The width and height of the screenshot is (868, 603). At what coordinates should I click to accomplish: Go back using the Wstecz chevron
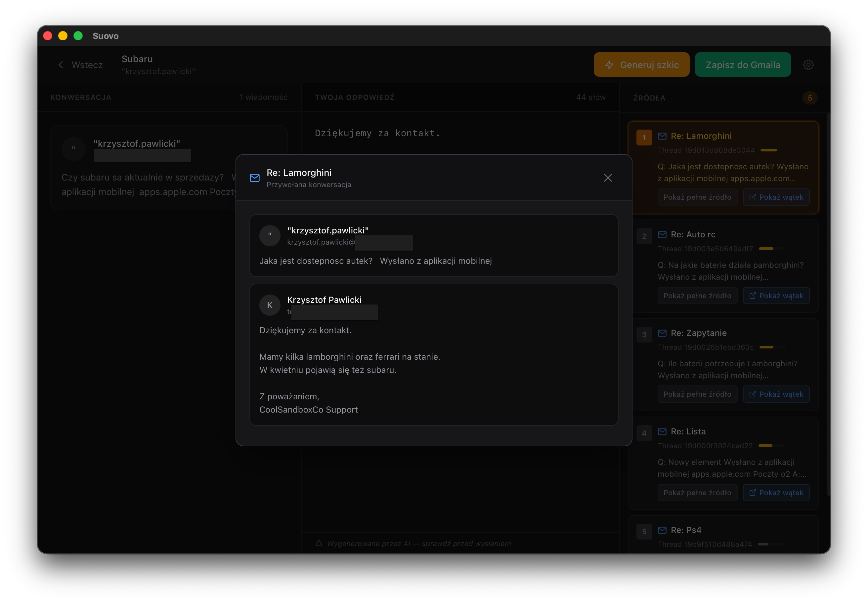(x=61, y=65)
